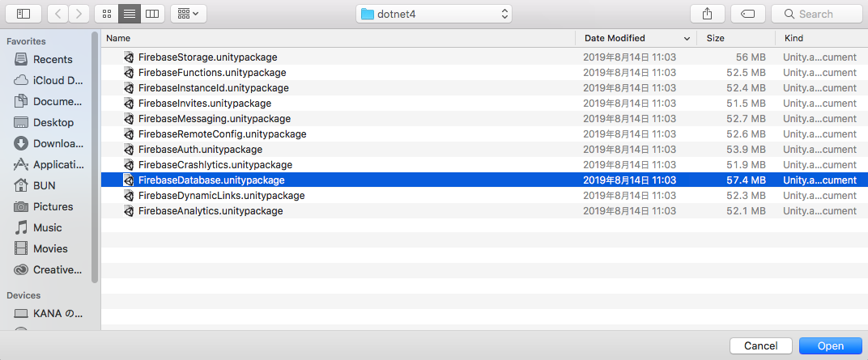Click the Unity icon of FirebaseDatabase.unitypackage
868x360 pixels.
[x=129, y=180]
